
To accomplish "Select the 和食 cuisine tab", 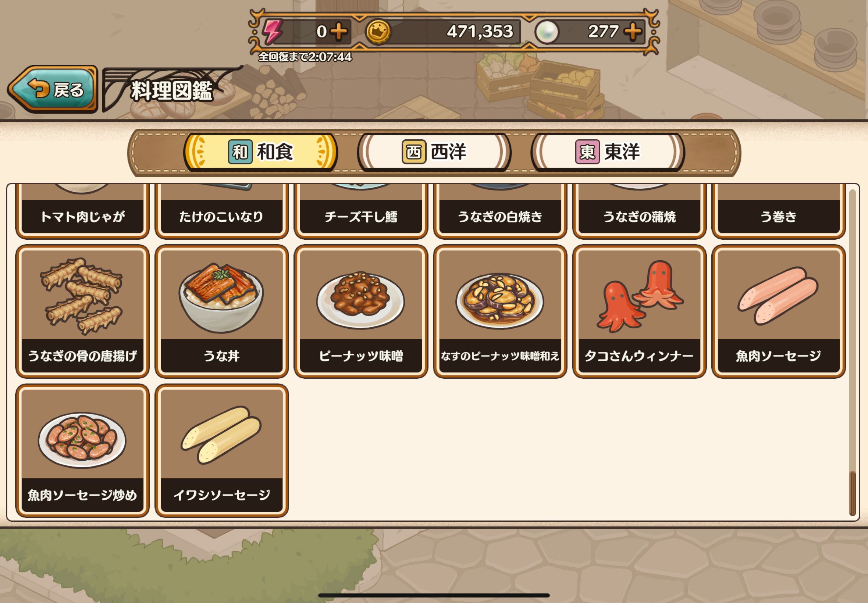I will tap(261, 152).
